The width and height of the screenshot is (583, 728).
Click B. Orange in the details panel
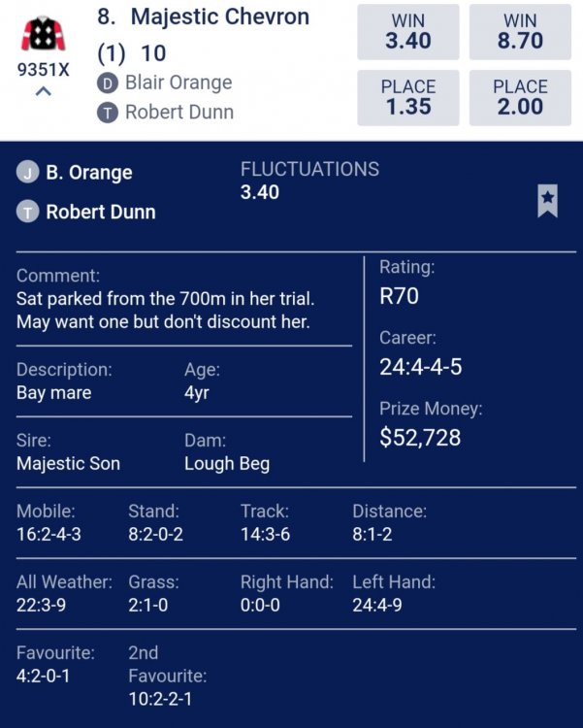coord(89,173)
